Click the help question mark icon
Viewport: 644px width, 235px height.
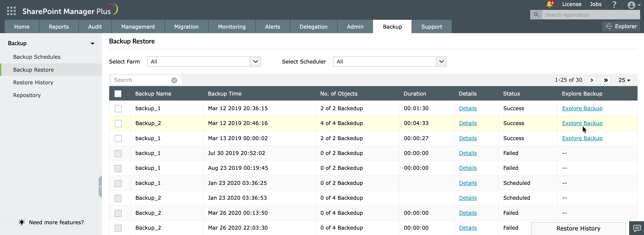614,5
